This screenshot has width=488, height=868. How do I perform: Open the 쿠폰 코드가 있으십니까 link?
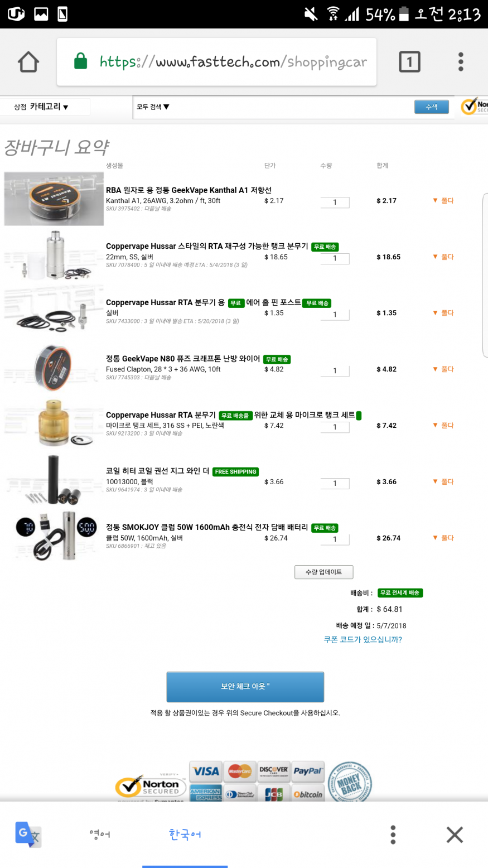(363, 640)
